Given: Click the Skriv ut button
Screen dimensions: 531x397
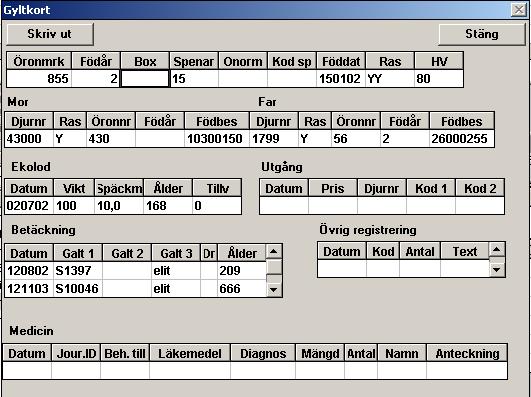Looking at the screenshot, I should (x=50, y=34).
